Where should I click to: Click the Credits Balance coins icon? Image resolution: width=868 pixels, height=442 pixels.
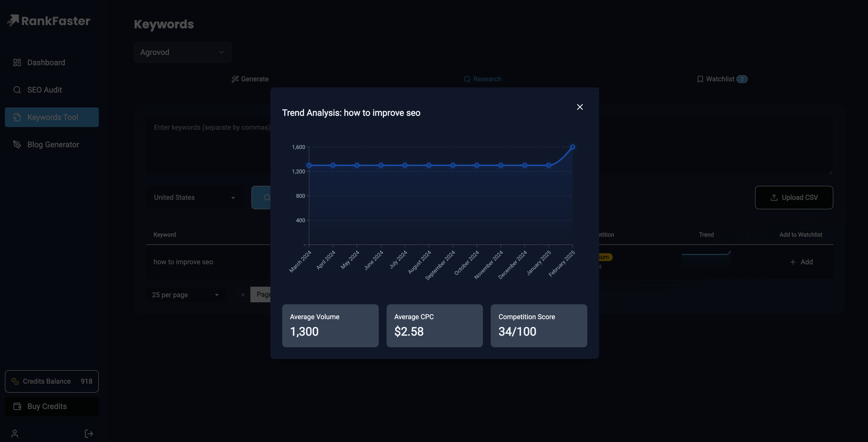[x=15, y=381]
